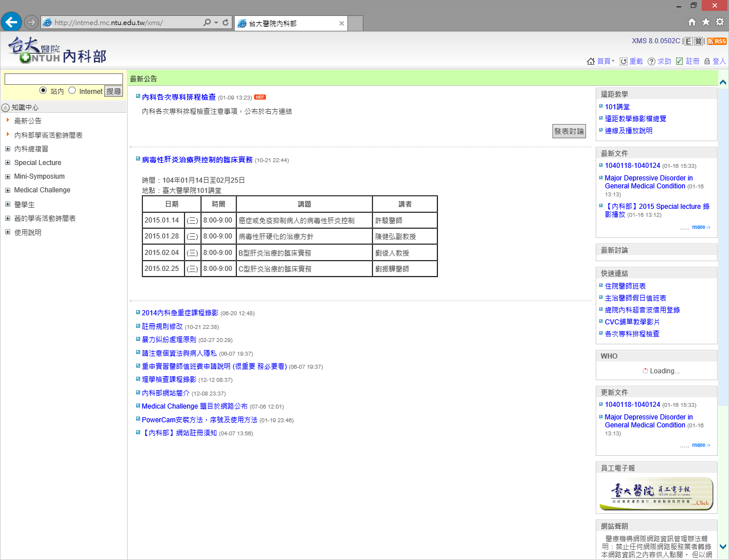This screenshot has height=560, width=729.
Task: Open 最新公告 in the sidebar
Action: pyautogui.click(x=28, y=121)
